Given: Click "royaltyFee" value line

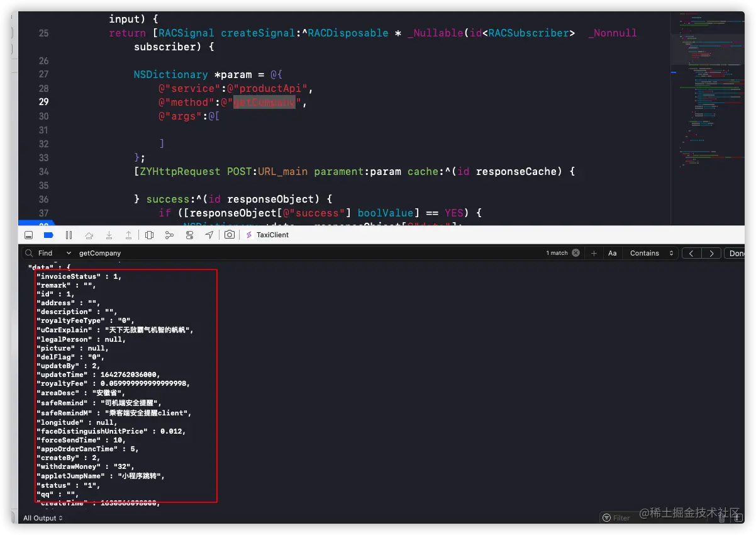Looking at the screenshot, I should pos(113,383).
